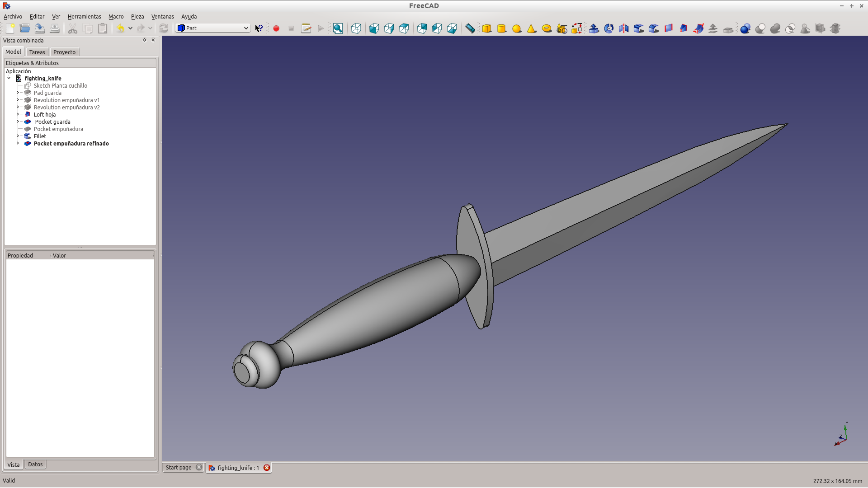Switch to the Proyecto tab
Viewport: 868px width, 488px height.
coord(64,52)
